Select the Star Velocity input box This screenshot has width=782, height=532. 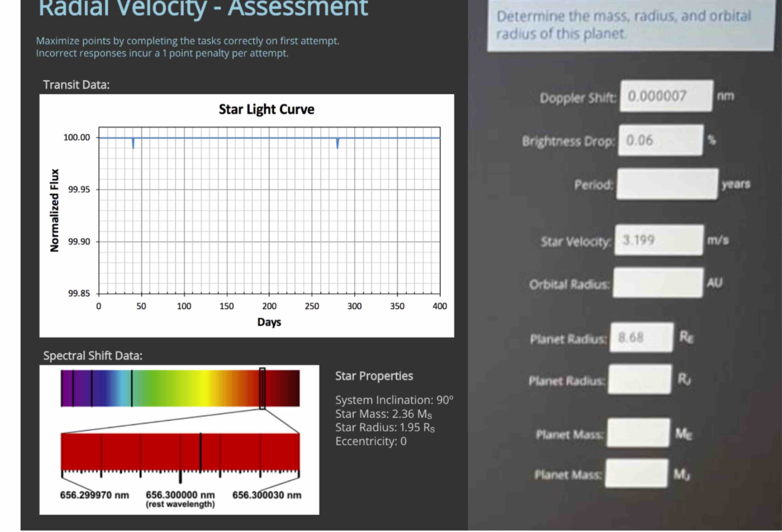[659, 240]
